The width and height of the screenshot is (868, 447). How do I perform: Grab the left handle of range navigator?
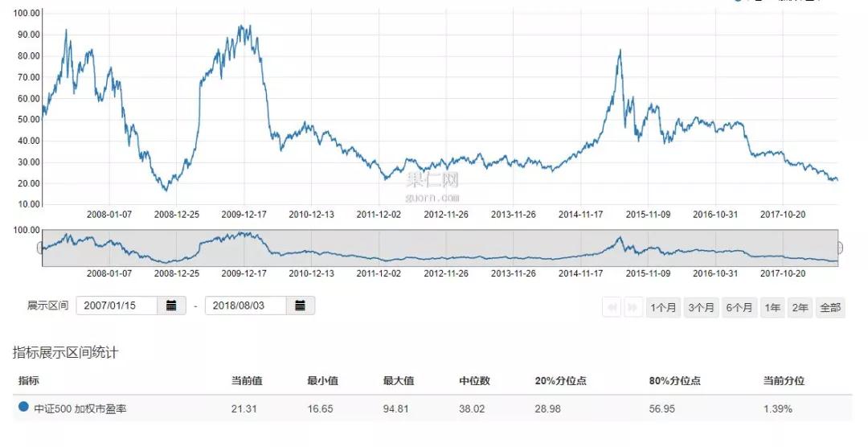(x=40, y=248)
